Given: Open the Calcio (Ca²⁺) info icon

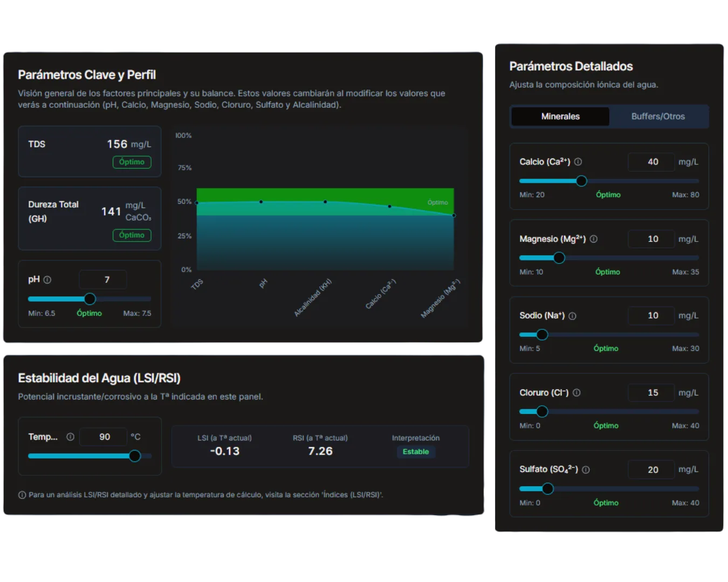Looking at the screenshot, I should click(x=578, y=162).
